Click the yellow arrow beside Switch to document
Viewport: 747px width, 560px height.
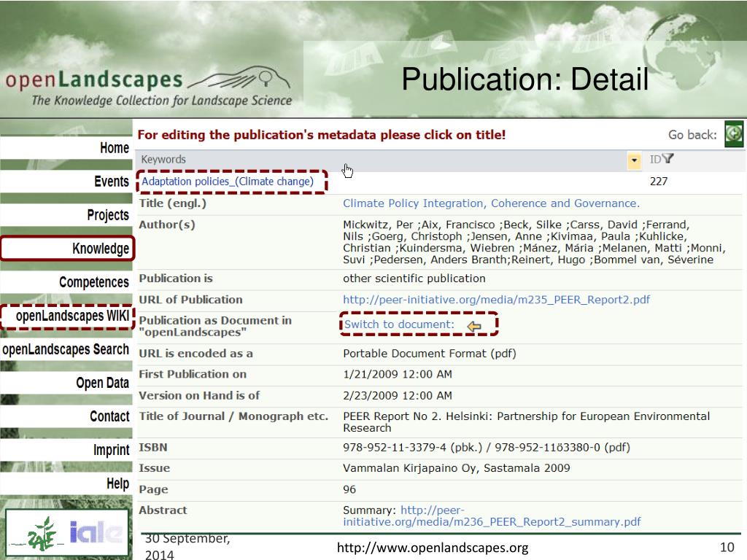coord(474,326)
